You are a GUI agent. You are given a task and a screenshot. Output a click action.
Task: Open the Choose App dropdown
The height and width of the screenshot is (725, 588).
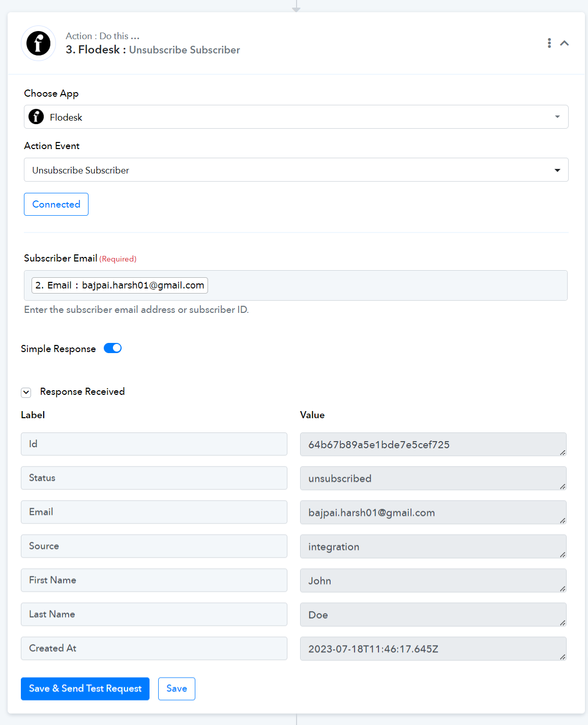click(296, 117)
